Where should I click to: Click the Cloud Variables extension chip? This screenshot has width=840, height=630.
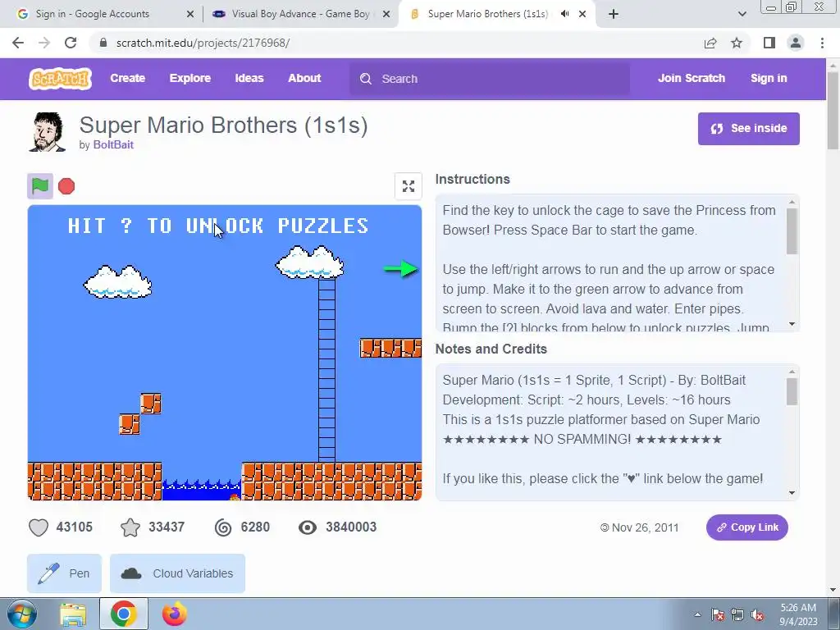177,573
